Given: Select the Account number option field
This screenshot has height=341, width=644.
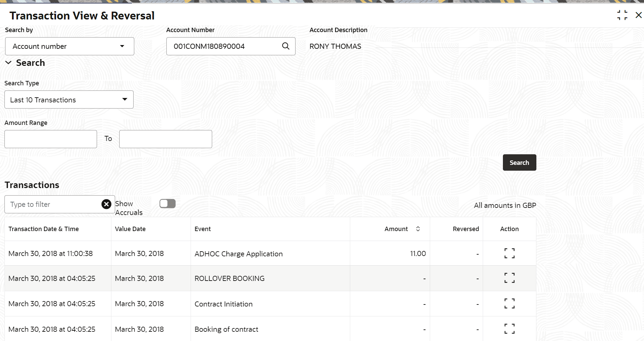Looking at the screenshot, I should point(51,46).
